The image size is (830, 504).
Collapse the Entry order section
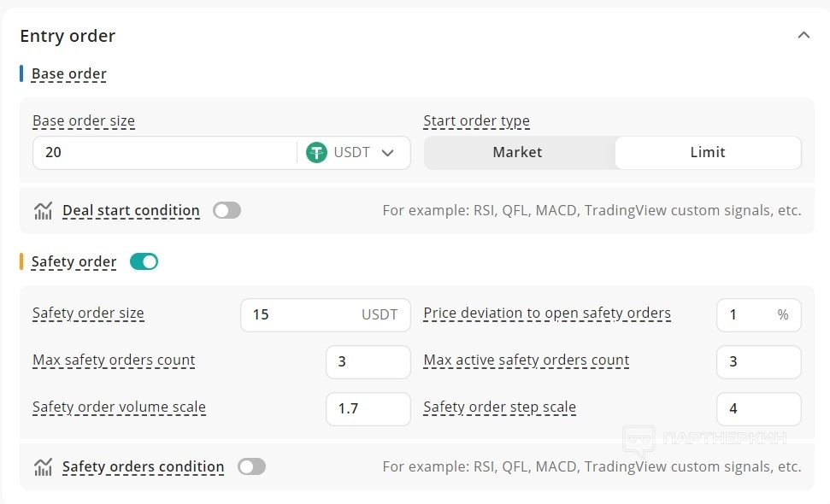point(803,35)
